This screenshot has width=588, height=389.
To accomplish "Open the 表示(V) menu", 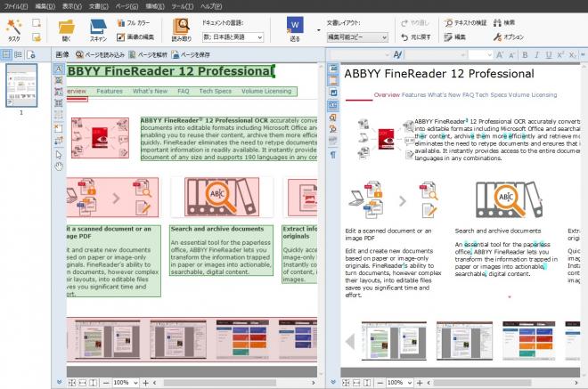I will (71, 6).
